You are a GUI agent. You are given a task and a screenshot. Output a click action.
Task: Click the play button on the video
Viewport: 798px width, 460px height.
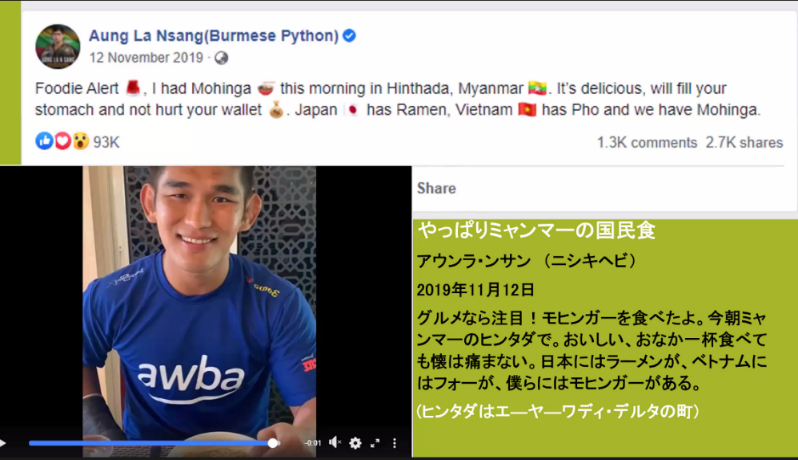(3, 443)
